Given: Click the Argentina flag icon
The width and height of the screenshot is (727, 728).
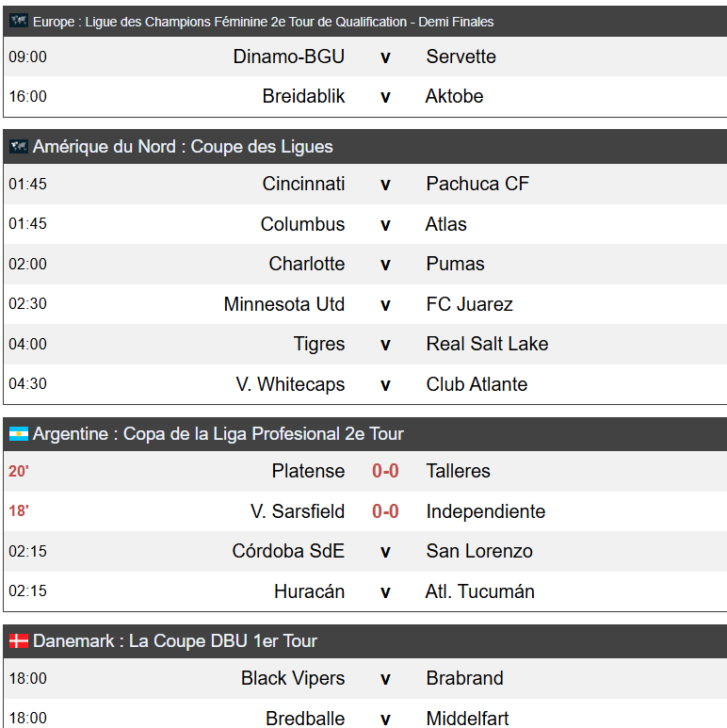Looking at the screenshot, I should click(x=19, y=433).
